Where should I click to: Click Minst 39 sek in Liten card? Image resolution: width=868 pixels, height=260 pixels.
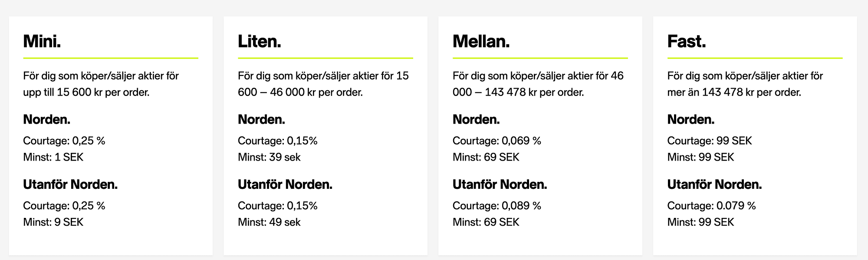point(269,157)
